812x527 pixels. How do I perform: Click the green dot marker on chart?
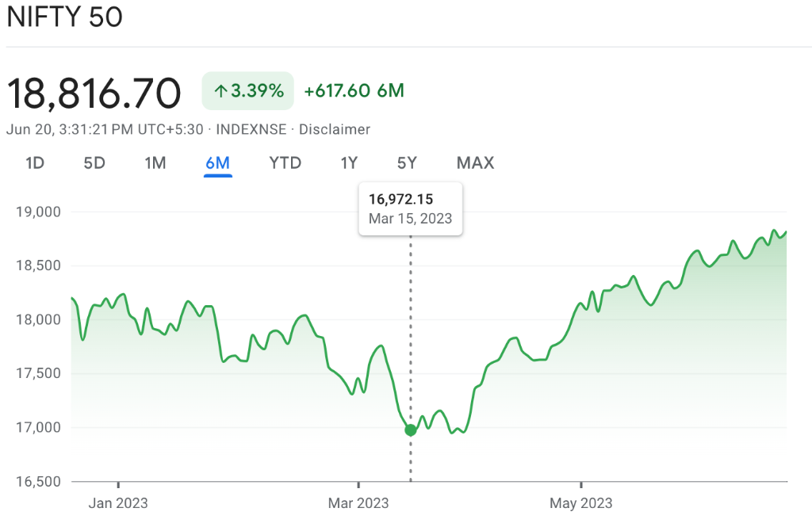point(410,430)
